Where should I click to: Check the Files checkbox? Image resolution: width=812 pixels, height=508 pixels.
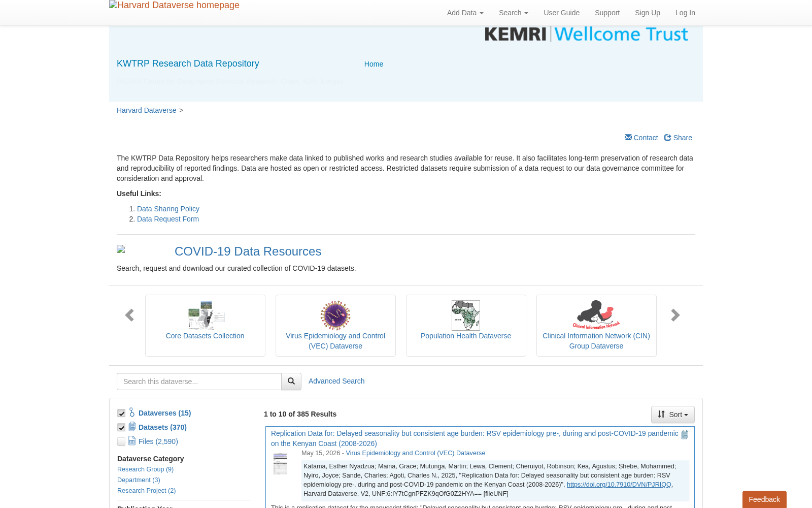click(121, 441)
